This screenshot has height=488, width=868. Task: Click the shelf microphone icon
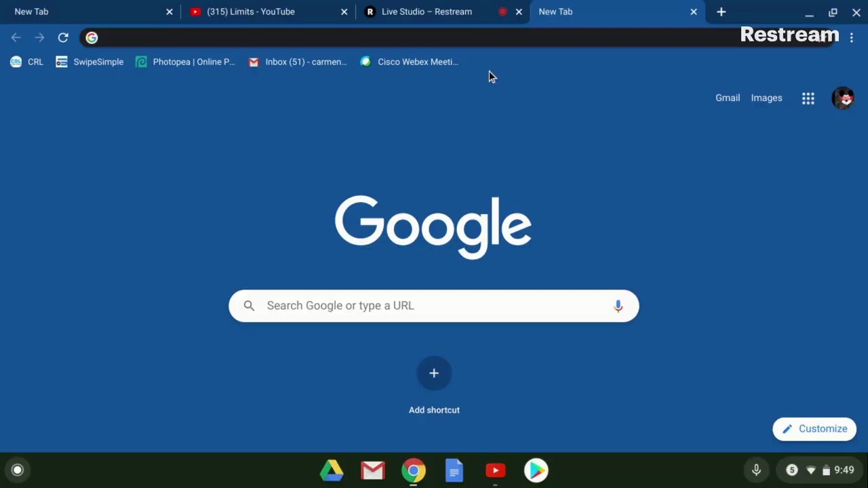756,470
